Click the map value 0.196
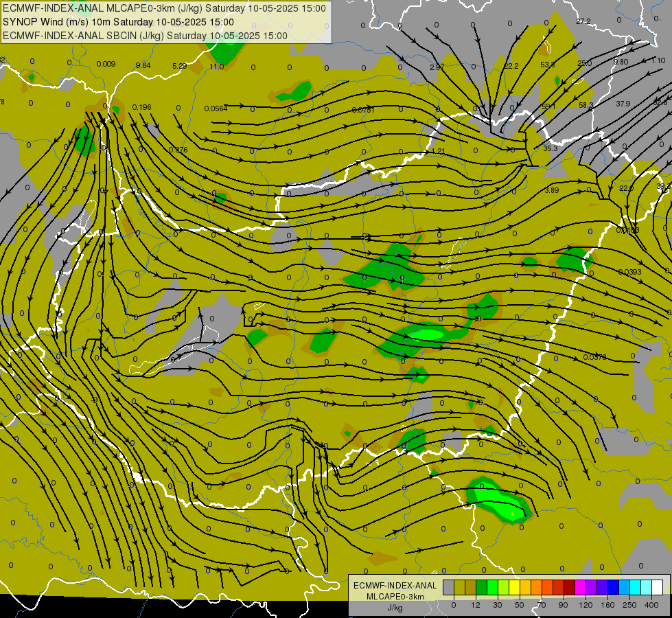 coord(142,107)
